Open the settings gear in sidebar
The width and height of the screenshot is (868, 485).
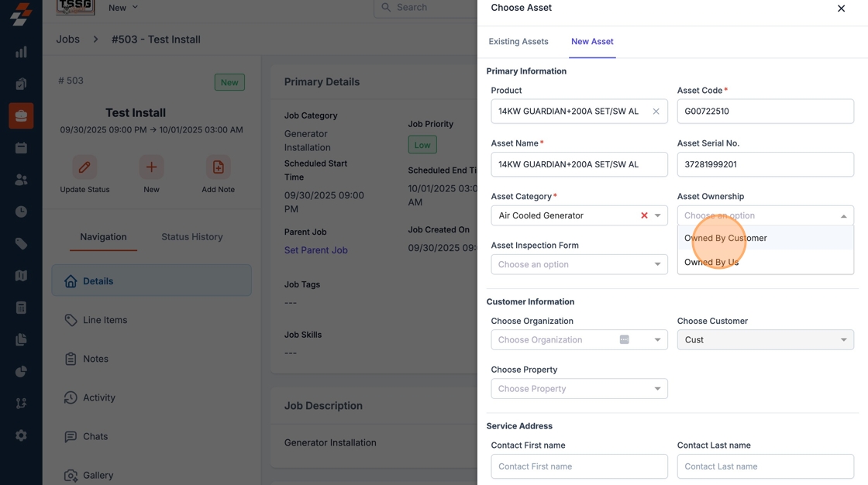tap(21, 435)
